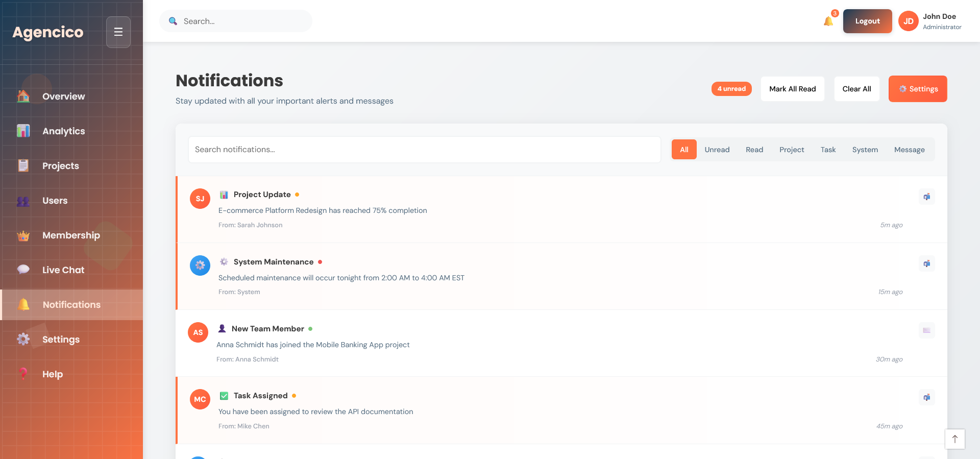Click the Users people icon
Viewport: 980px width, 459px height.
click(x=23, y=201)
